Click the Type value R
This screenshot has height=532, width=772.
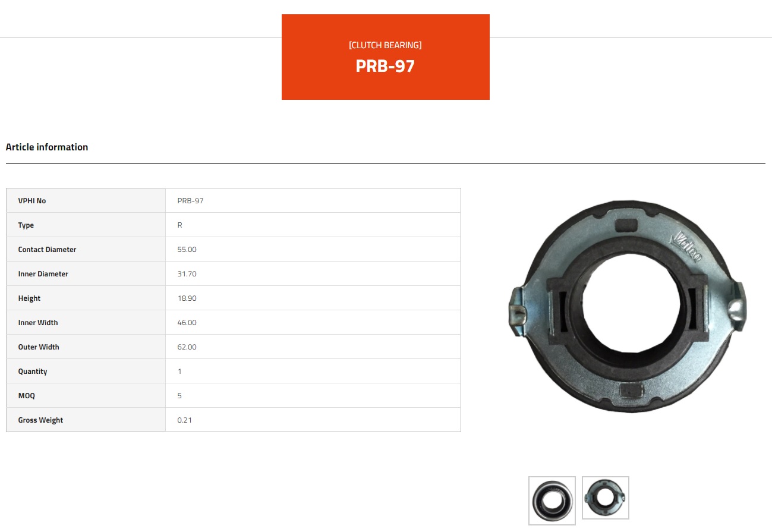(180, 225)
